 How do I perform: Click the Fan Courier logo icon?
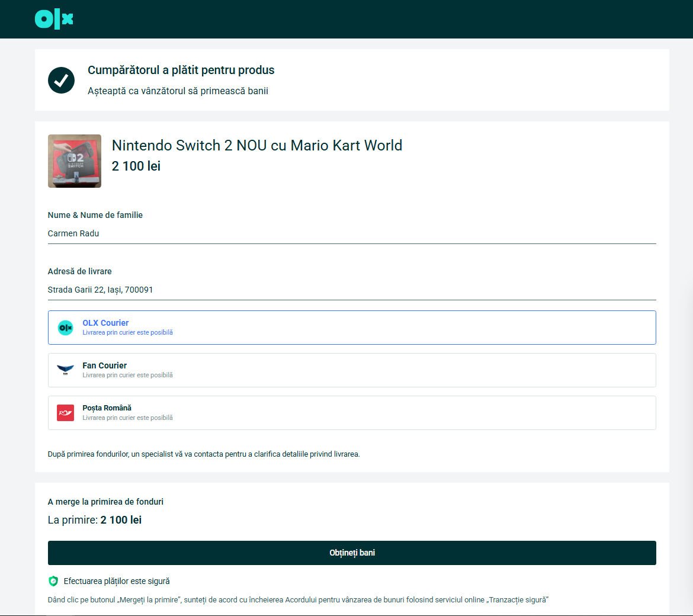tap(65, 370)
